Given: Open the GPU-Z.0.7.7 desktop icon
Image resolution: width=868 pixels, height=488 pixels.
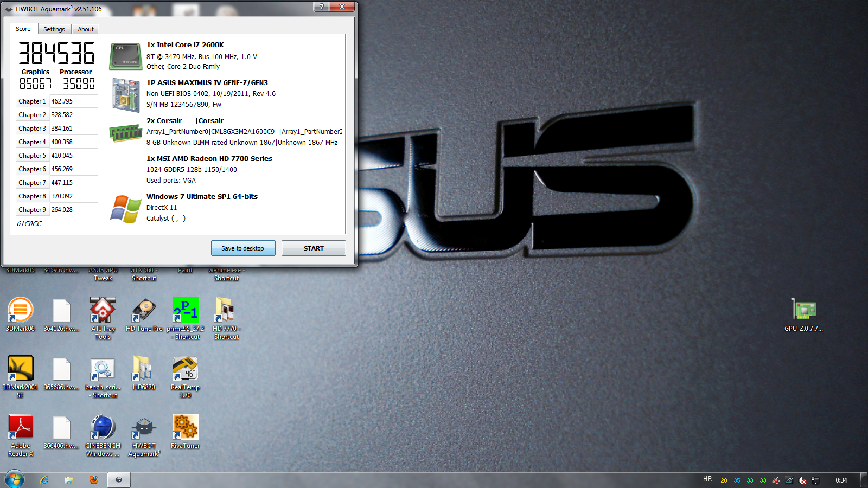Looking at the screenshot, I should [x=803, y=314].
